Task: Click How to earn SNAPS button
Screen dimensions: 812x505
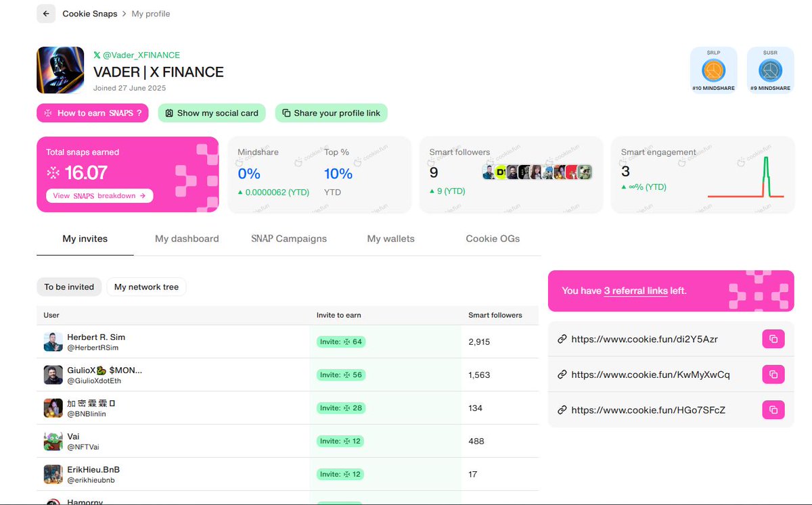Action: tap(92, 113)
